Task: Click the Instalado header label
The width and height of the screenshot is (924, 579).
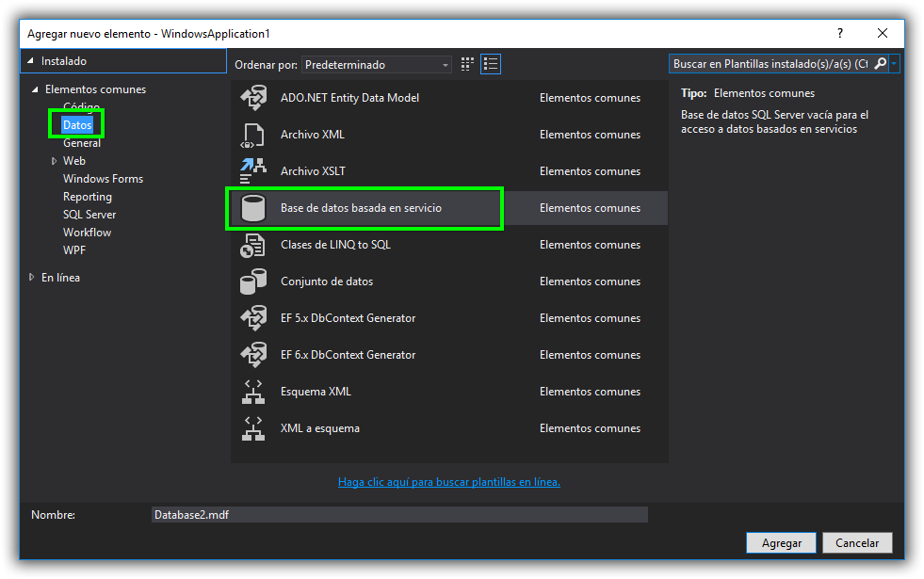Action: (x=64, y=60)
